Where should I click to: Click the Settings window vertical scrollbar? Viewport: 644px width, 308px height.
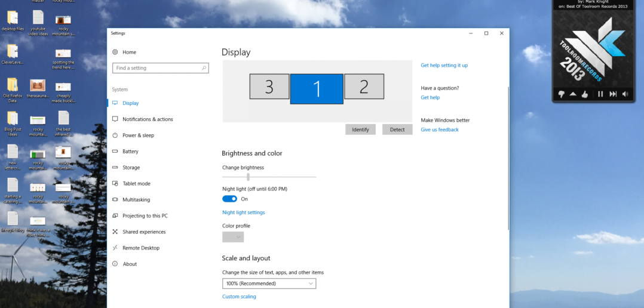(508, 158)
